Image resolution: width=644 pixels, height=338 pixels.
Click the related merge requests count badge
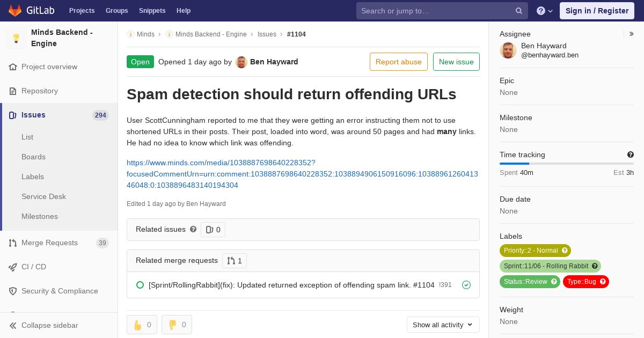(235, 261)
